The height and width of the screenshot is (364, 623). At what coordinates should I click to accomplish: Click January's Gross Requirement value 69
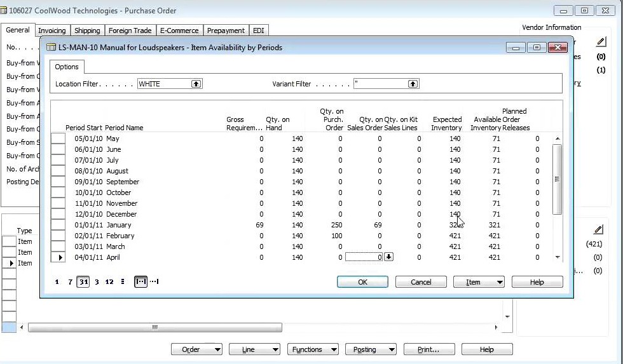pos(259,225)
